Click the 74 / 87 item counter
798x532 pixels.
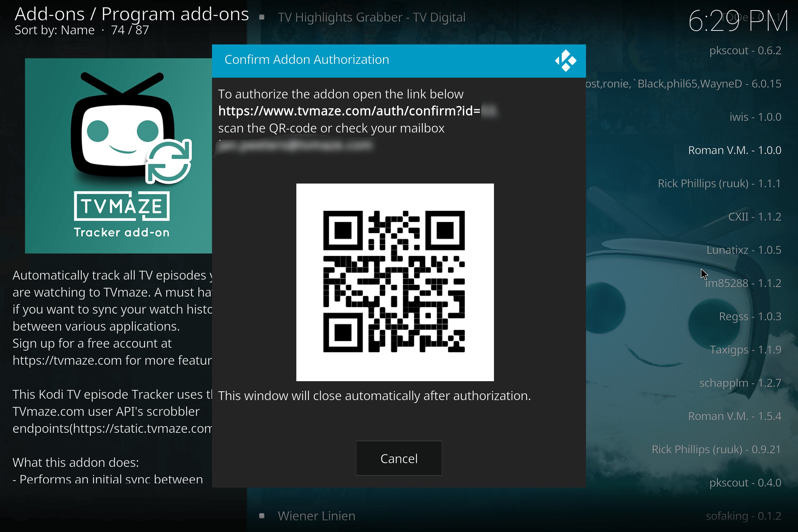[x=130, y=30]
